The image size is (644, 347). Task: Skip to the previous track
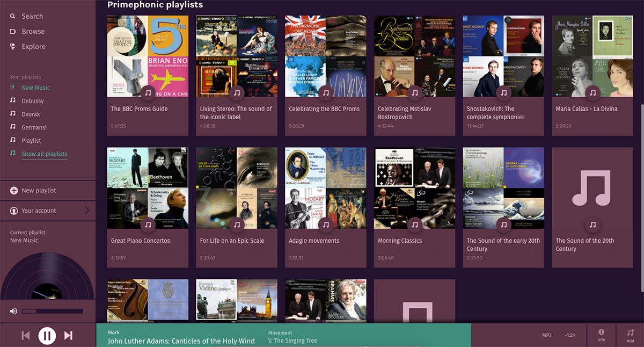pos(25,336)
